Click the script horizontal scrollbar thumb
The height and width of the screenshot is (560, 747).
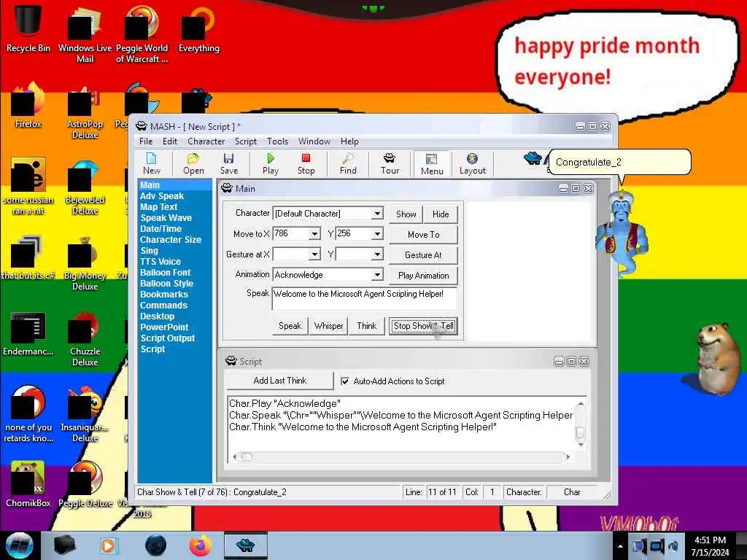pyautogui.click(x=247, y=456)
